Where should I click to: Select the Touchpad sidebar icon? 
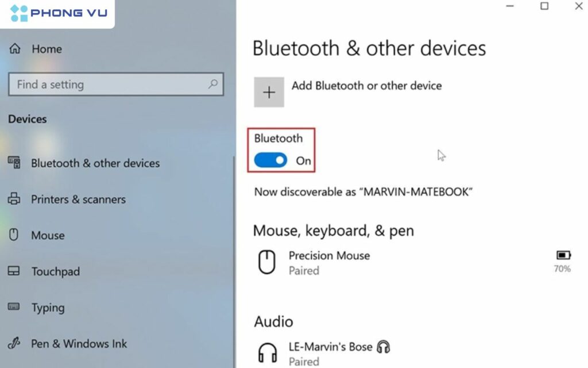tap(13, 271)
